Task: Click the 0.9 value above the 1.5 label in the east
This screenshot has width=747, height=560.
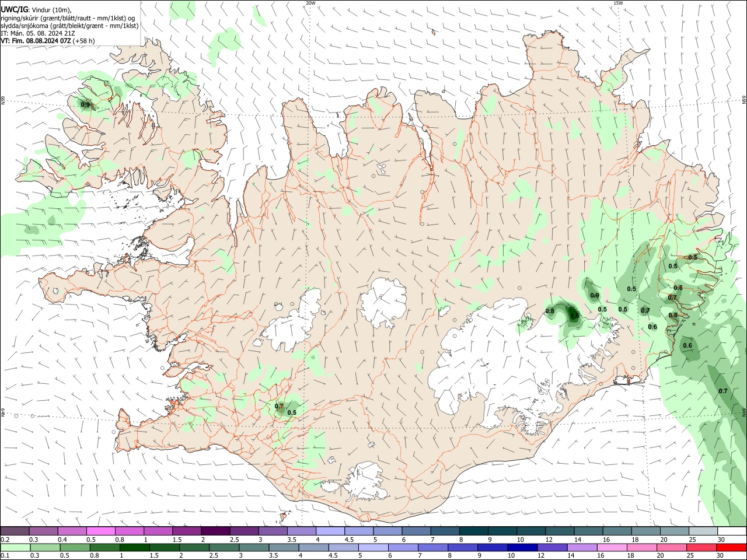Action: click(595, 296)
